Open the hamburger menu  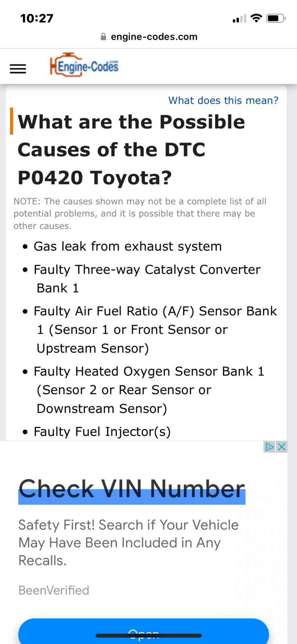(18, 69)
